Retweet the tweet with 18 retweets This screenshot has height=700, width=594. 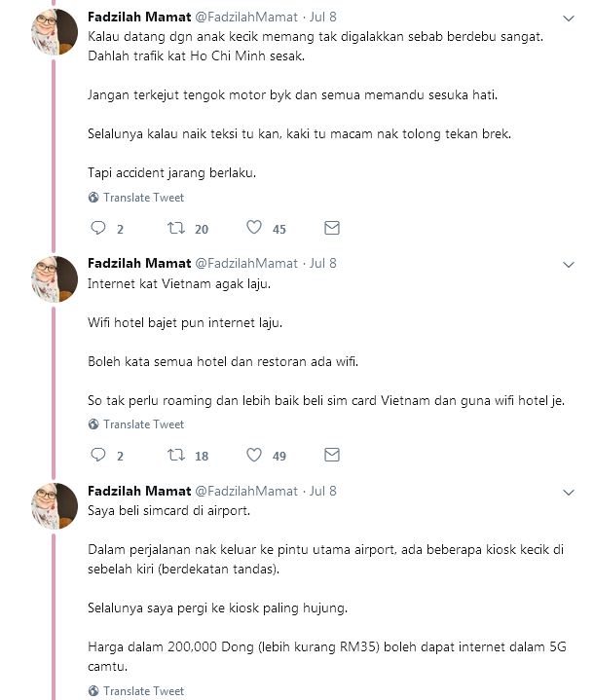point(176,455)
